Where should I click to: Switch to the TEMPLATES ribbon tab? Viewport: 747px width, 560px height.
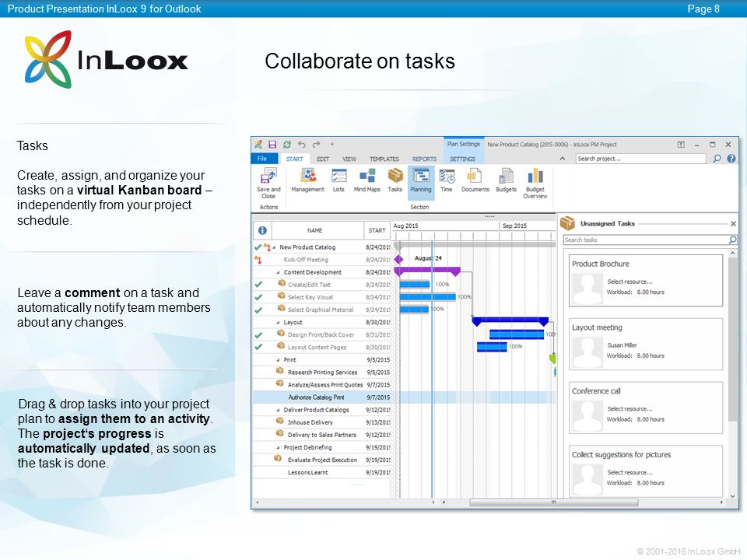click(x=384, y=159)
